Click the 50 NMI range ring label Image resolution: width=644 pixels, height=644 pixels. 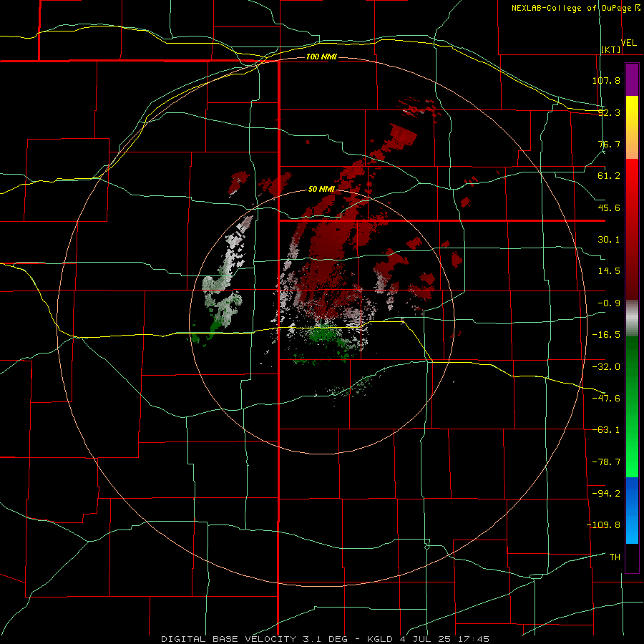[x=321, y=189]
